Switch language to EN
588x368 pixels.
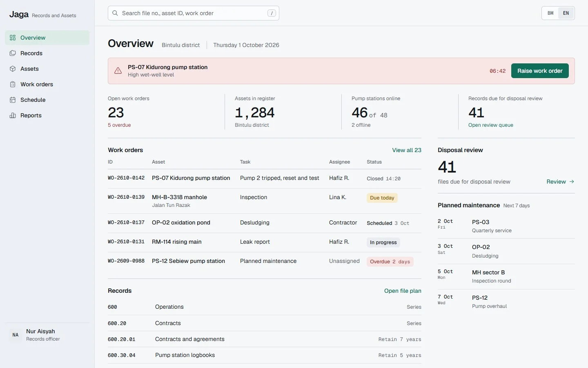(x=566, y=13)
